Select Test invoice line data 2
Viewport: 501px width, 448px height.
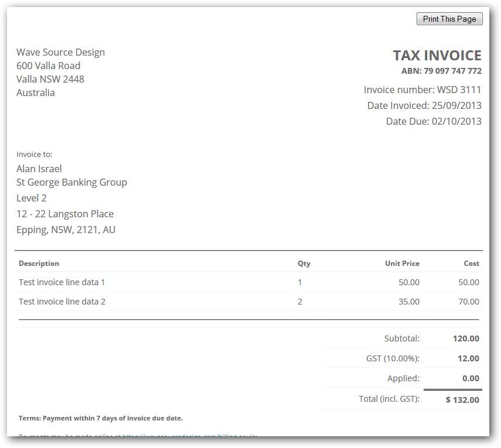pos(62,301)
